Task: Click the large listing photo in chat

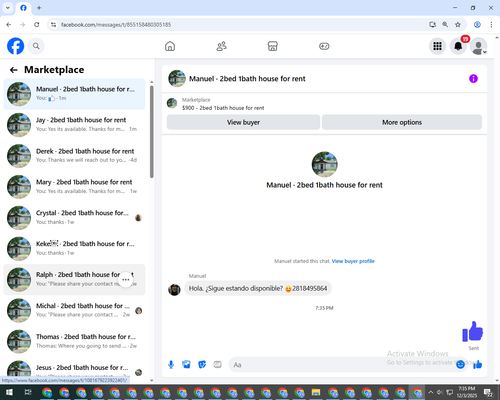Action: coord(324,164)
